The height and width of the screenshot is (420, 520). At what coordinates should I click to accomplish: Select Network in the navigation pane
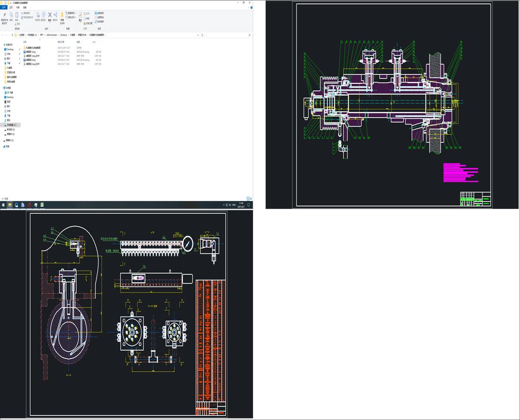tap(7, 147)
